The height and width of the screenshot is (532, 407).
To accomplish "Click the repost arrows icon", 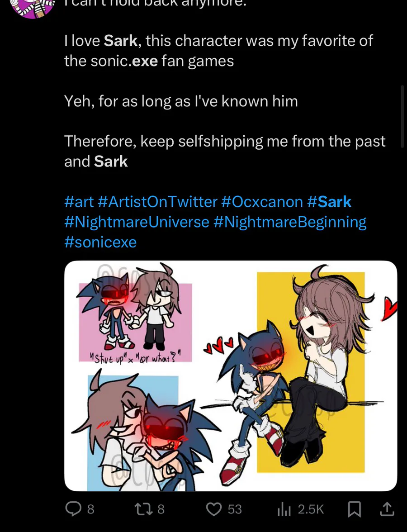I will (143, 509).
